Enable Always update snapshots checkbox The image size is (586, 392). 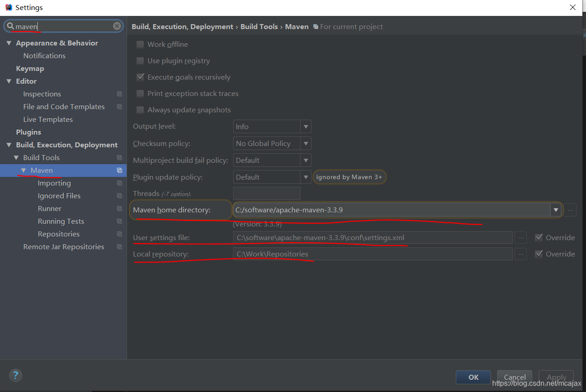140,110
